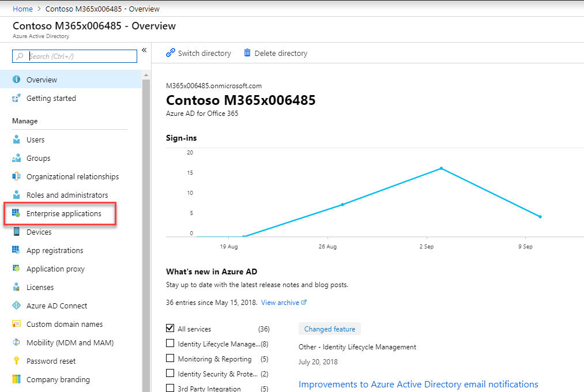Click the Changed feature tag
Screen dimensions: 584x392
click(330, 329)
